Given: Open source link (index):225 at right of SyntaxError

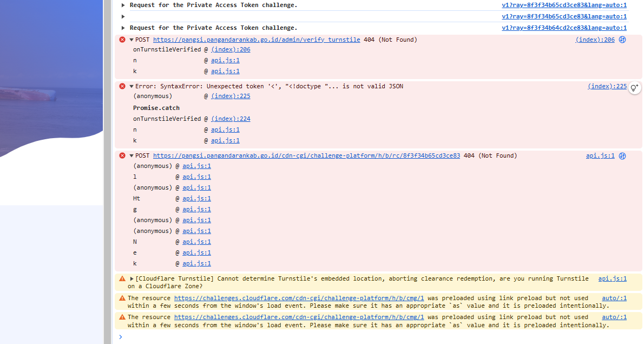Looking at the screenshot, I should [x=607, y=86].
